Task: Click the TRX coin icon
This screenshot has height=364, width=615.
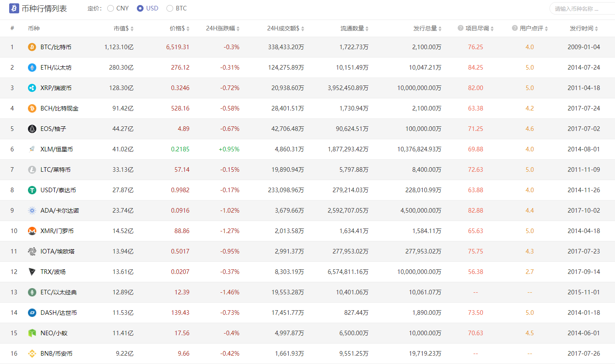Action: coord(32,272)
